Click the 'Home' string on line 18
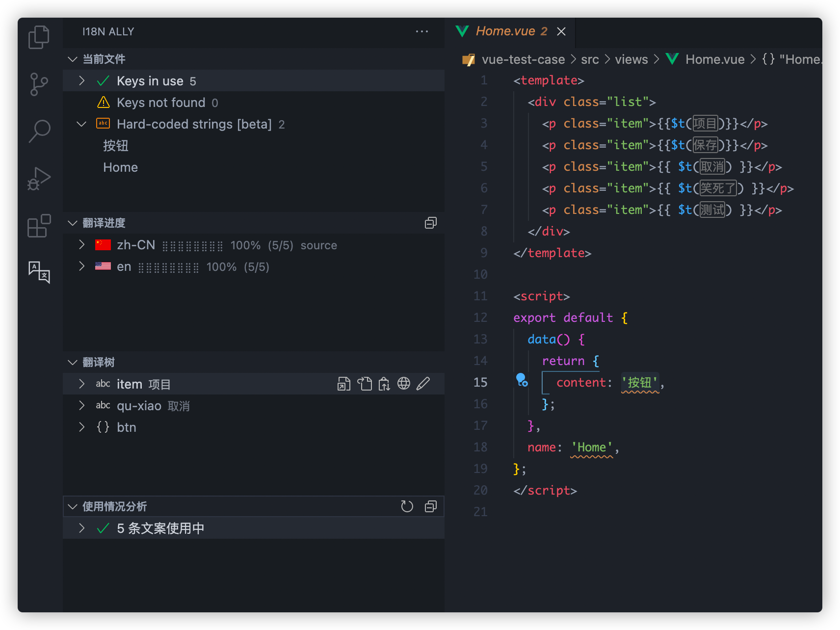 click(x=592, y=447)
